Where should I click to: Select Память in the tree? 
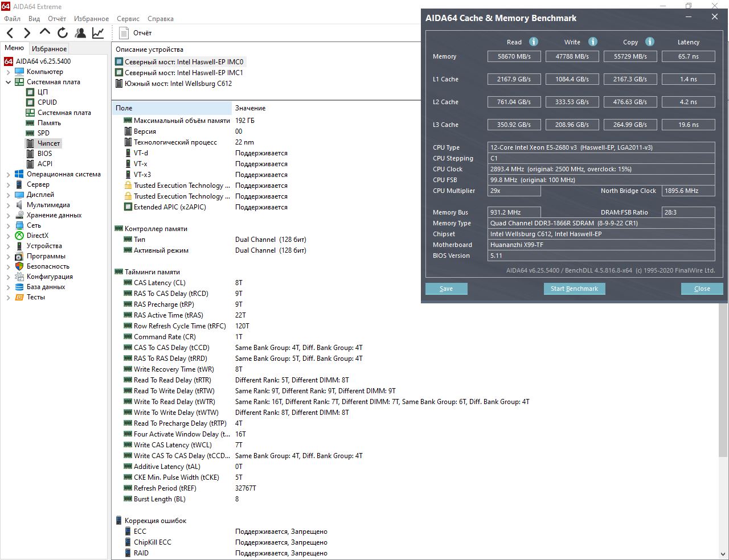pos(49,123)
